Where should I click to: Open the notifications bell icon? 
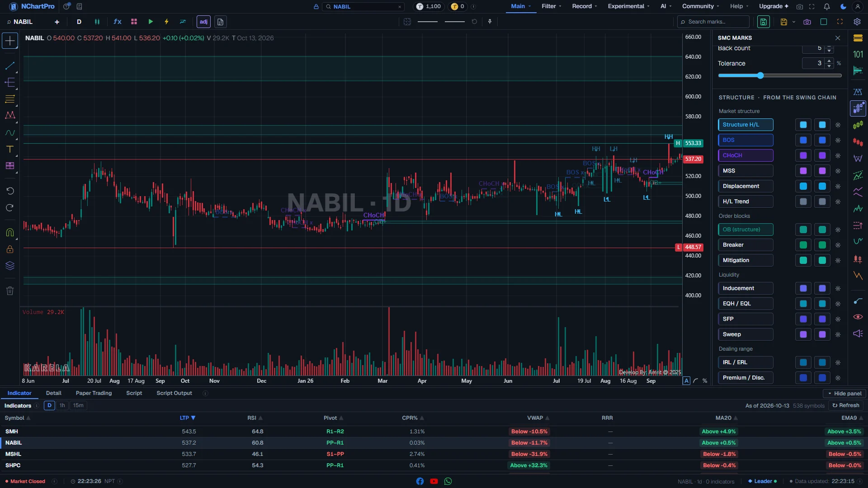827,6
